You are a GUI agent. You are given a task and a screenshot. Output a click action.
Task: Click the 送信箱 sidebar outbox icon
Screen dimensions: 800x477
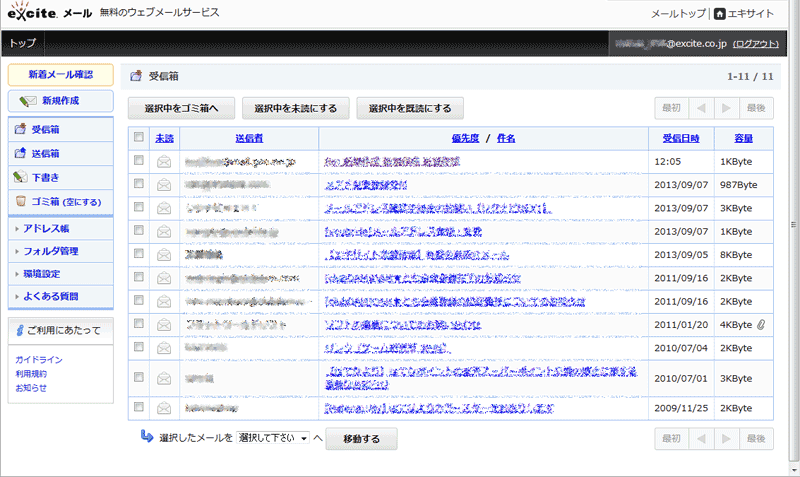pos(20,153)
